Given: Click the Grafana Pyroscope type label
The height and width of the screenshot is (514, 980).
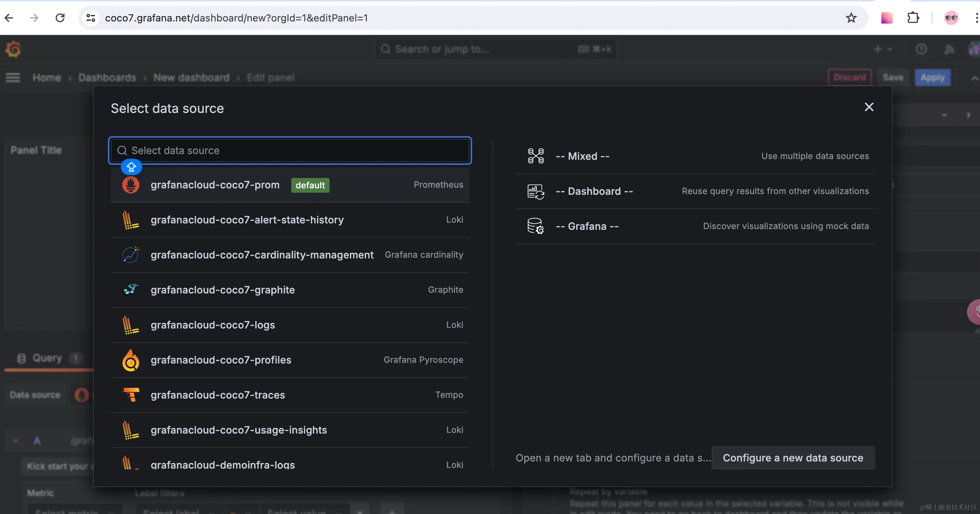Looking at the screenshot, I should point(424,360).
